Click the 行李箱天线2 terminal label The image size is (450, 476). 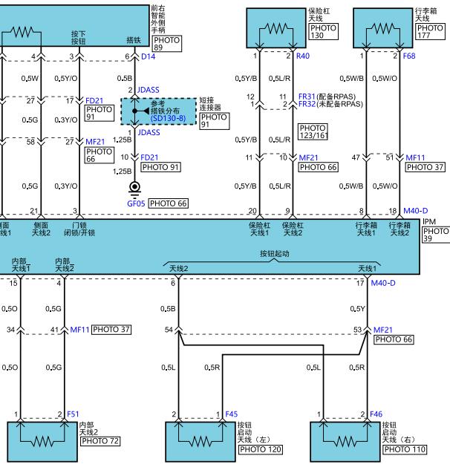tap(400, 229)
